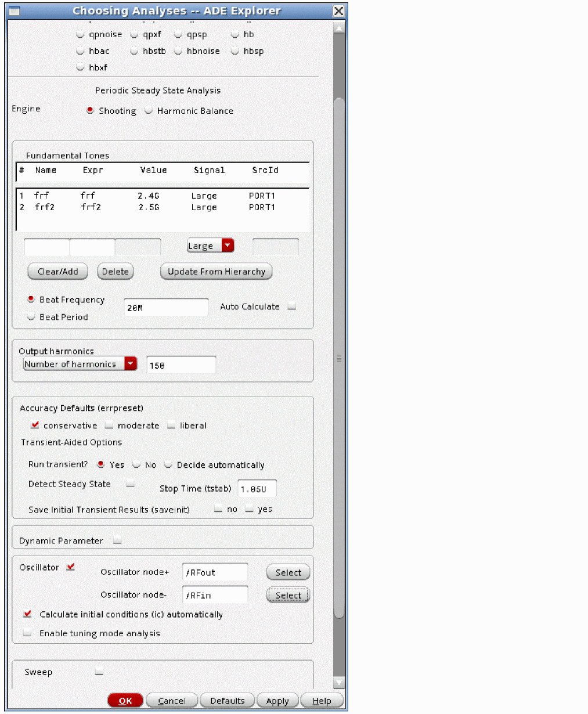Select the Beat Period option
Viewport: 588px width, 714px height.
(31, 317)
